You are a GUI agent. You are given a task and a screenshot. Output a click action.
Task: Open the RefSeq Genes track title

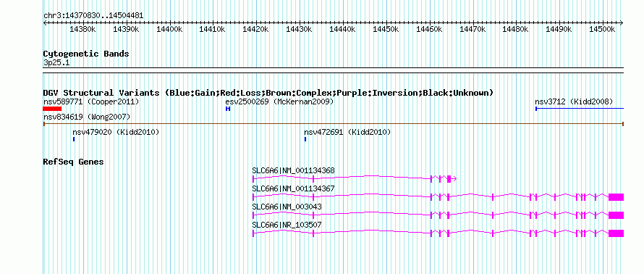pyautogui.click(x=74, y=162)
